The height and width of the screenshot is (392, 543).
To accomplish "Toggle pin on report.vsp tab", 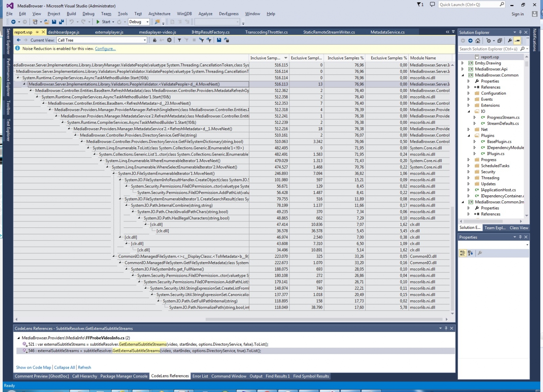I will click(37, 32).
